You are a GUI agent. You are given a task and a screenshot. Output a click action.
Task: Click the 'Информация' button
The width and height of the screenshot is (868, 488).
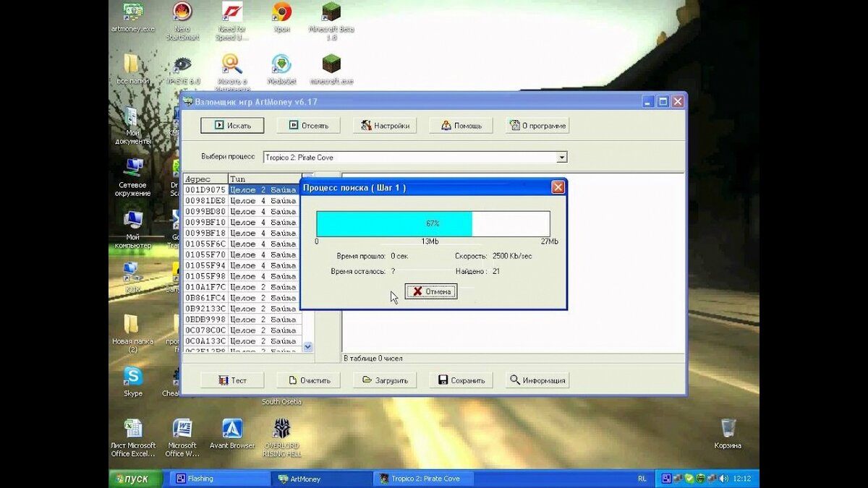(537, 380)
